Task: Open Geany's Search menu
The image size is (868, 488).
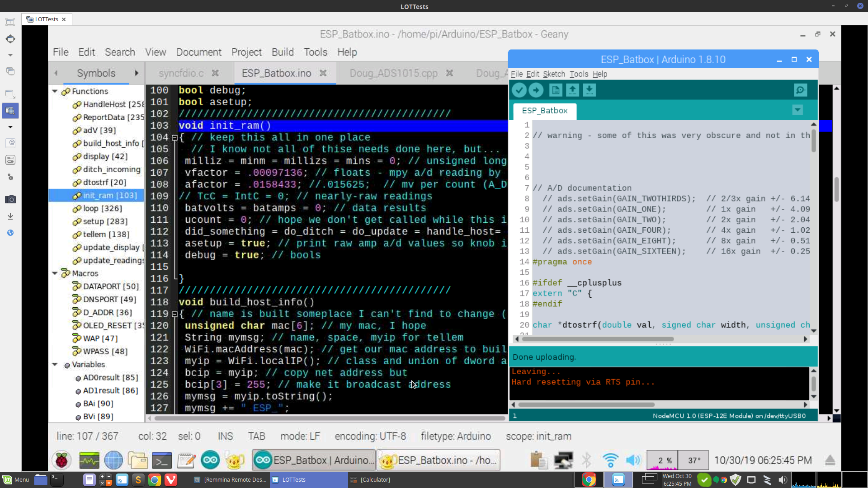Action: 120,52
